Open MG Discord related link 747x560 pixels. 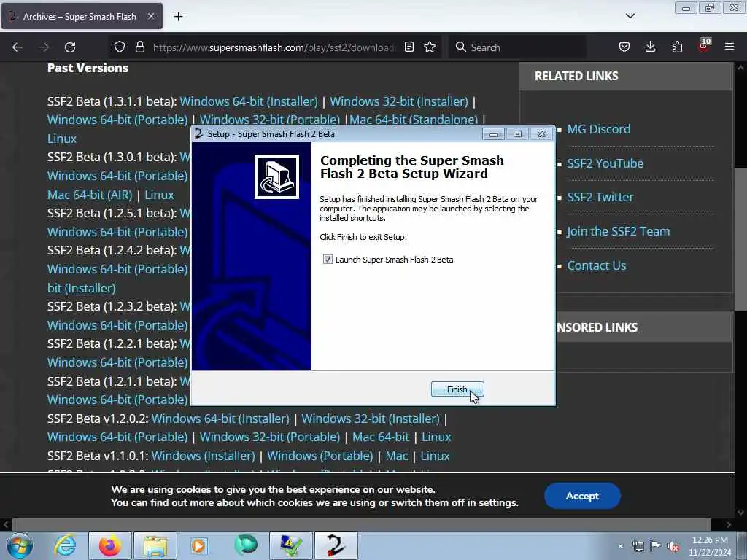coord(598,129)
